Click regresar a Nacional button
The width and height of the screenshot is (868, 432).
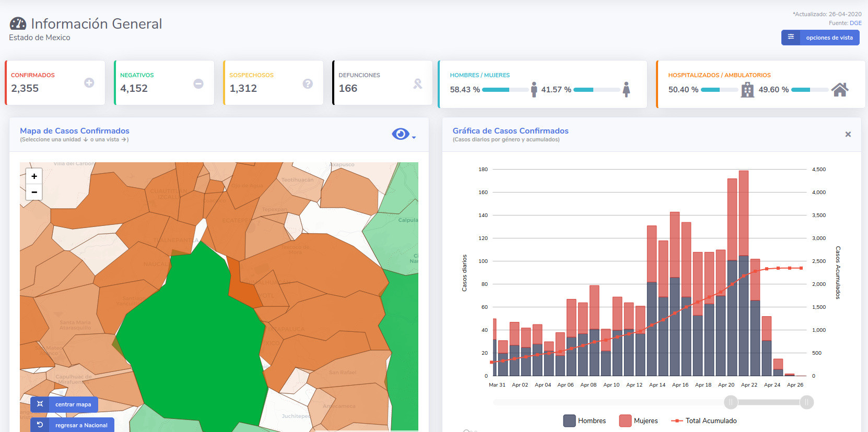pos(72,425)
